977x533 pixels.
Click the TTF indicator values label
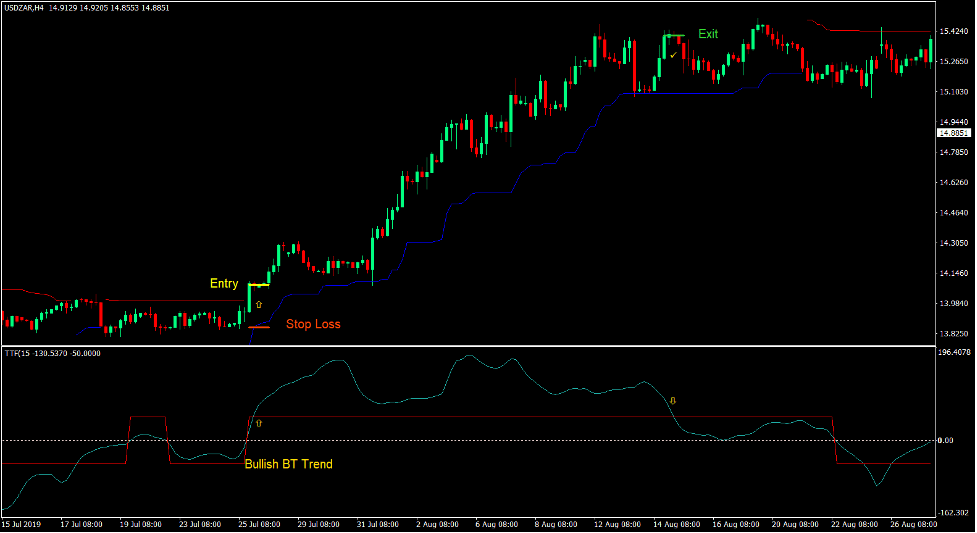[52, 353]
